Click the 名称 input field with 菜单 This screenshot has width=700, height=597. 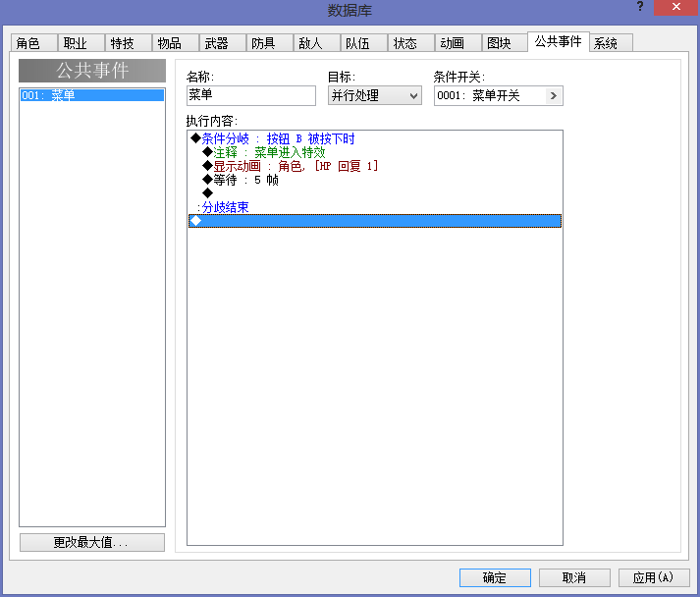click(251, 95)
